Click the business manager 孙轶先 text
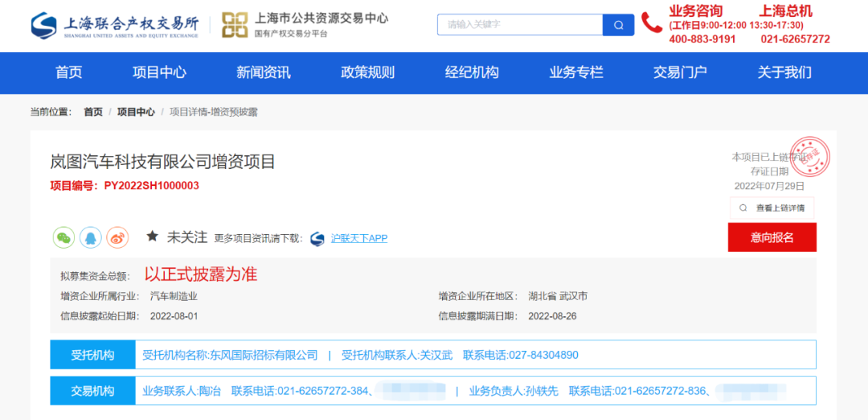 (542, 391)
